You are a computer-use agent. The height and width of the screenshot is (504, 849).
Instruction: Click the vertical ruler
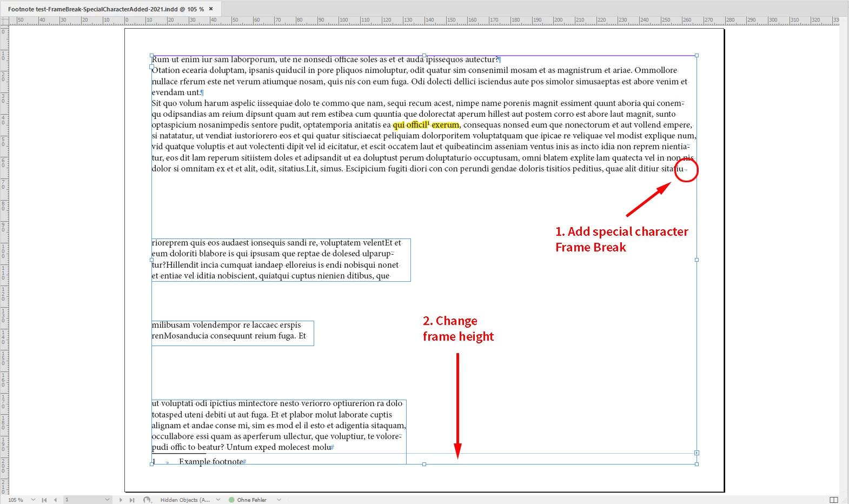coord(4,260)
